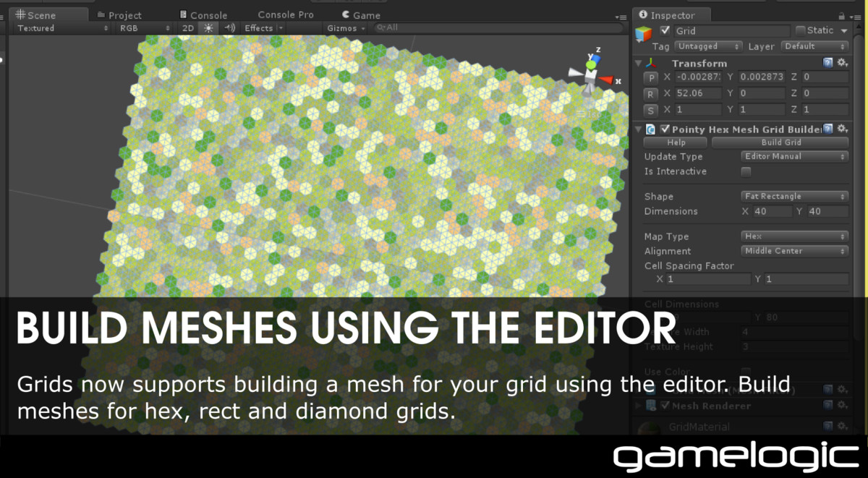Open Grid Builder gear settings menu

[x=842, y=129]
